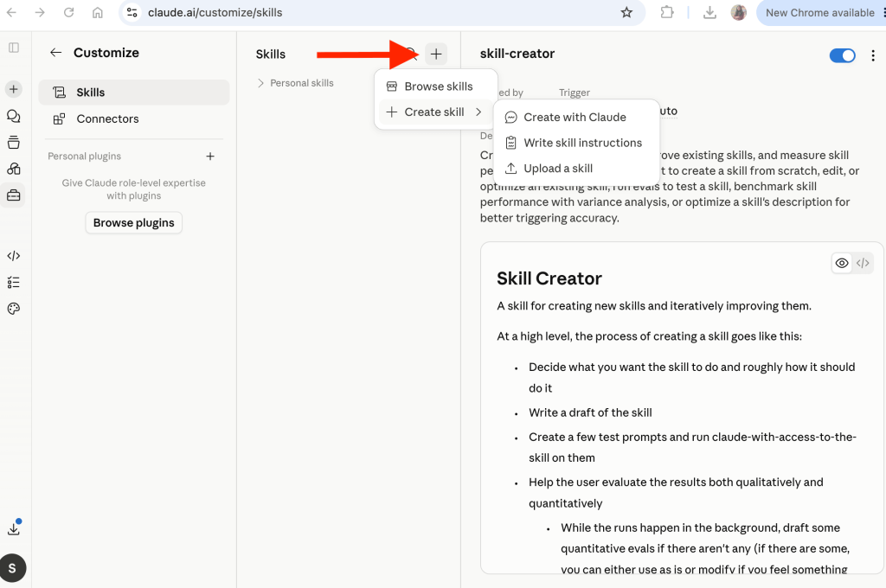Screen dimensions: 886x588
Task: Expand the Create skill submenu
Action: [434, 112]
